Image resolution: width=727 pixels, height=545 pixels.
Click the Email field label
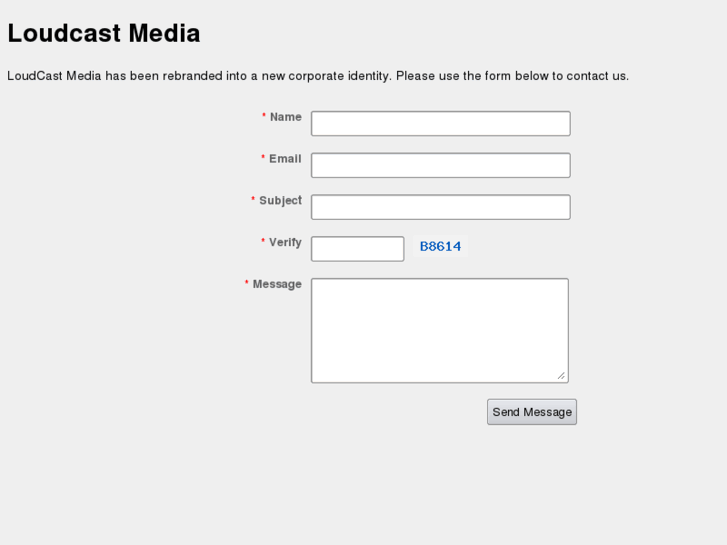(285, 159)
